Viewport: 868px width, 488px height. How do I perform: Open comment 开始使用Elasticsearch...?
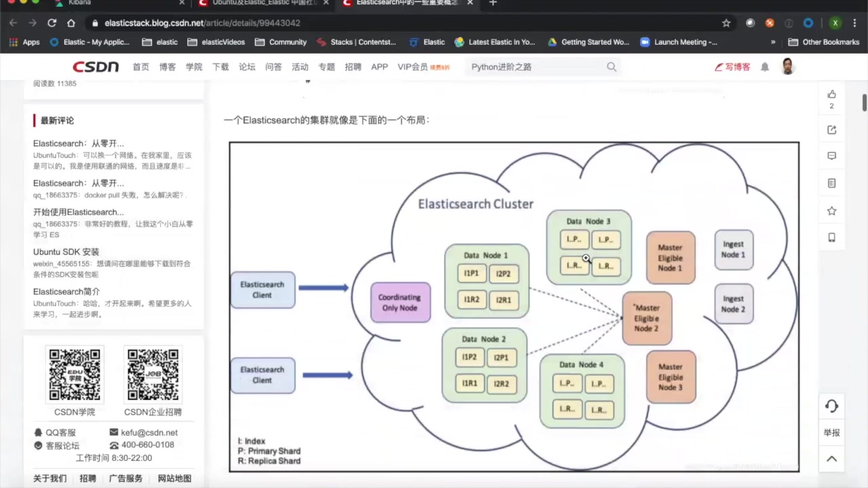[x=79, y=212]
